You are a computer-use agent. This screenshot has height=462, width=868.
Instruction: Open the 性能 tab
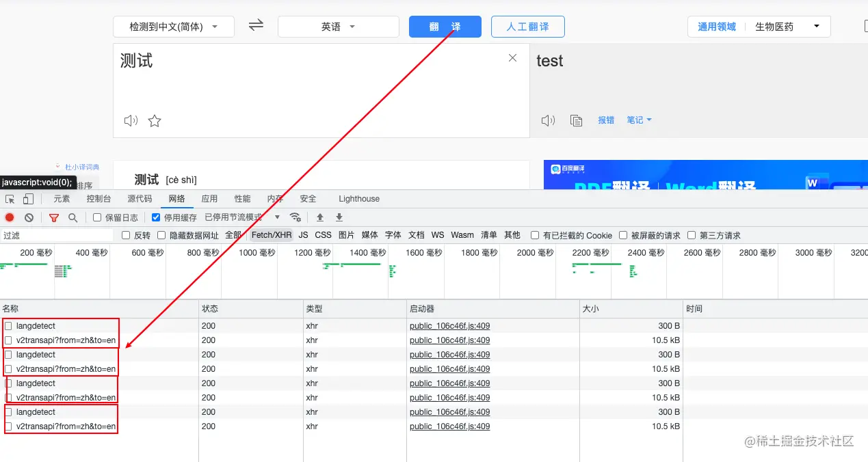tap(242, 199)
